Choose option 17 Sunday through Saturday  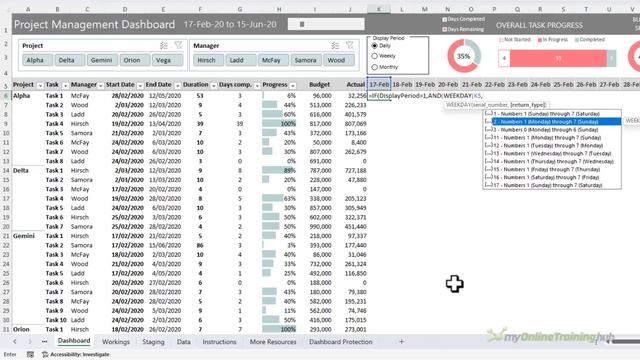tap(552, 185)
